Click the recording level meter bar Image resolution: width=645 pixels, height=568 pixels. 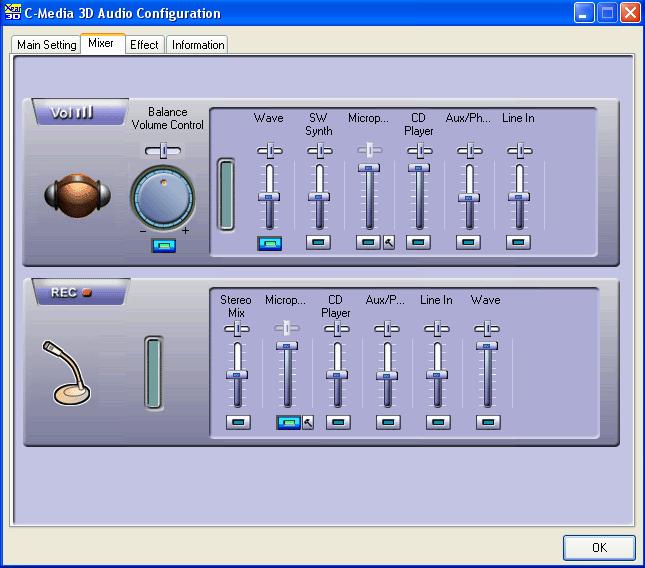pos(153,373)
